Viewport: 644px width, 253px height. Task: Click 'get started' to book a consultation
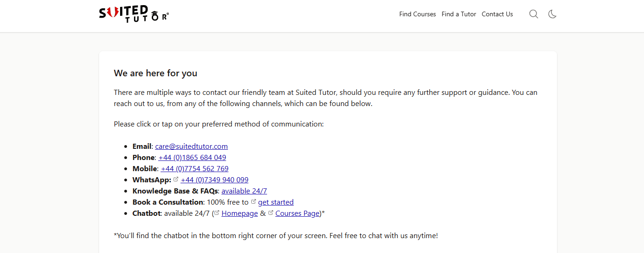(x=276, y=202)
